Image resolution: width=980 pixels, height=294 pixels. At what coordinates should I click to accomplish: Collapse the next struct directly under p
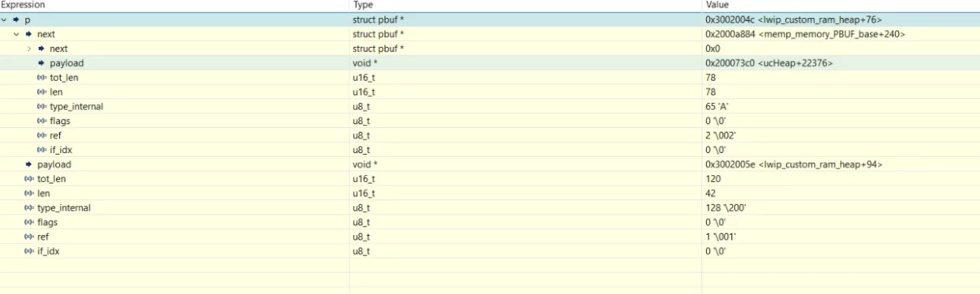coord(16,34)
